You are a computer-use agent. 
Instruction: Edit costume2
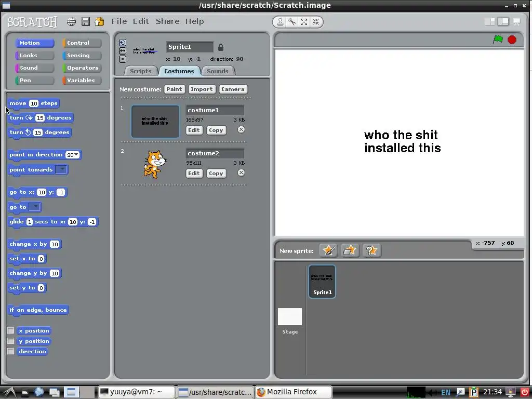coord(194,174)
